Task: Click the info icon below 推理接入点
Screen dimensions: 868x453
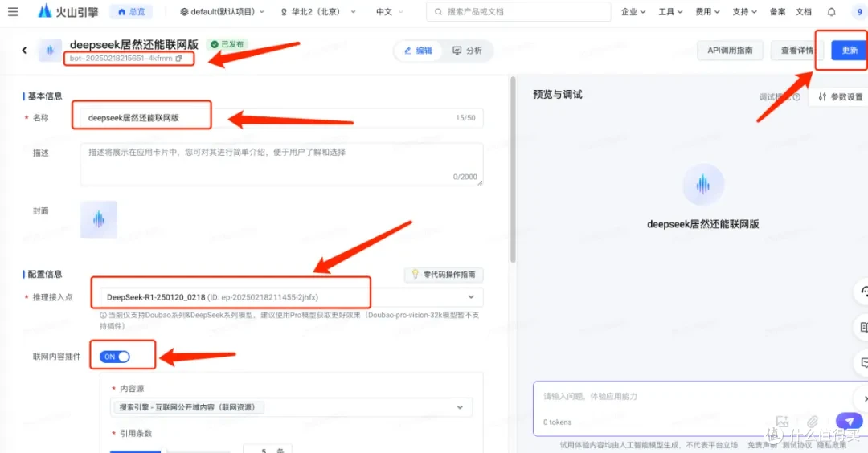Action: tap(103, 315)
